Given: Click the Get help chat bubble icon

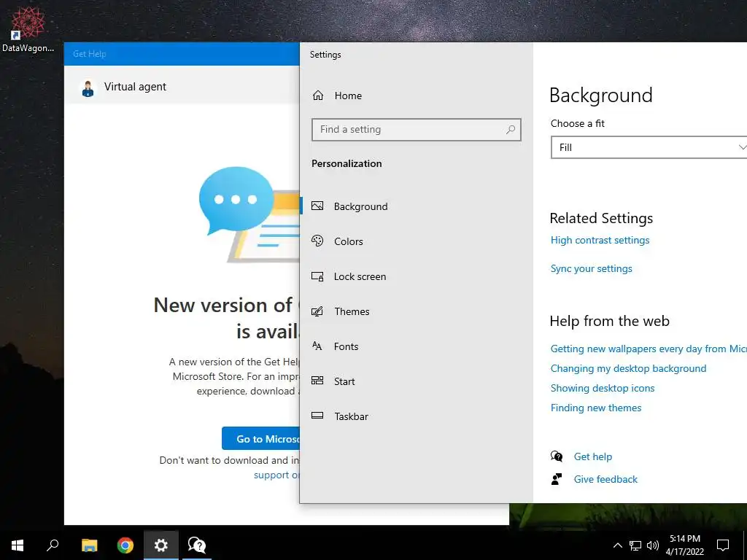Looking at the screenshot, I should point(557,456).
